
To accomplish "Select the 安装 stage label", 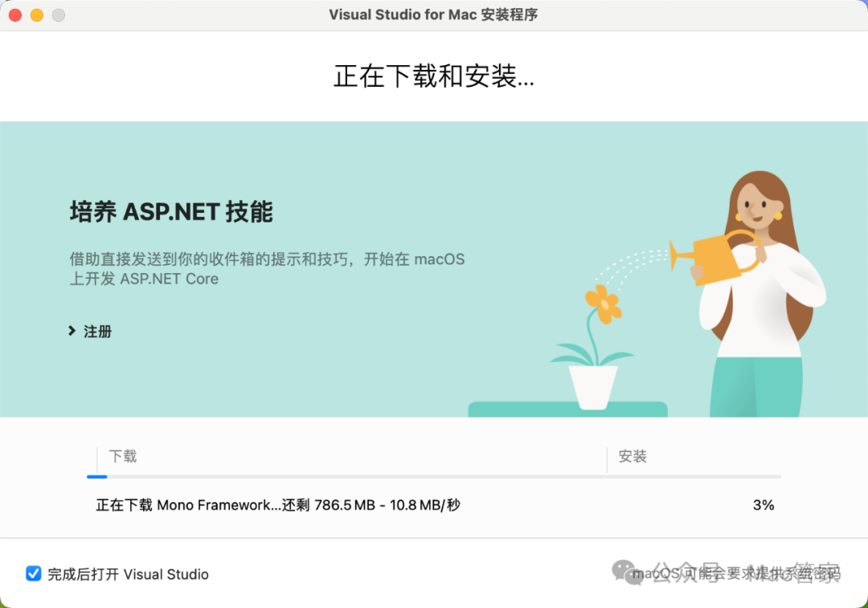I will [633, 456].
